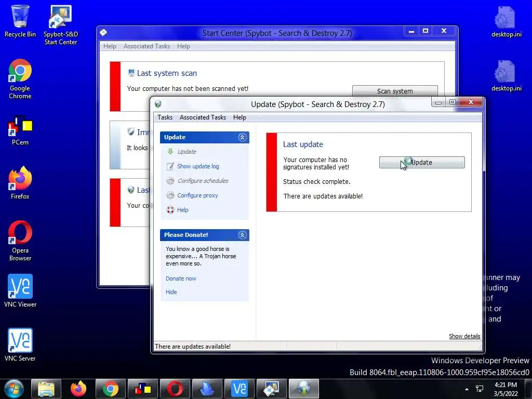Click the Configure schedules gear icon
Viewport: 532px width, 399px height.
(170, 181)
